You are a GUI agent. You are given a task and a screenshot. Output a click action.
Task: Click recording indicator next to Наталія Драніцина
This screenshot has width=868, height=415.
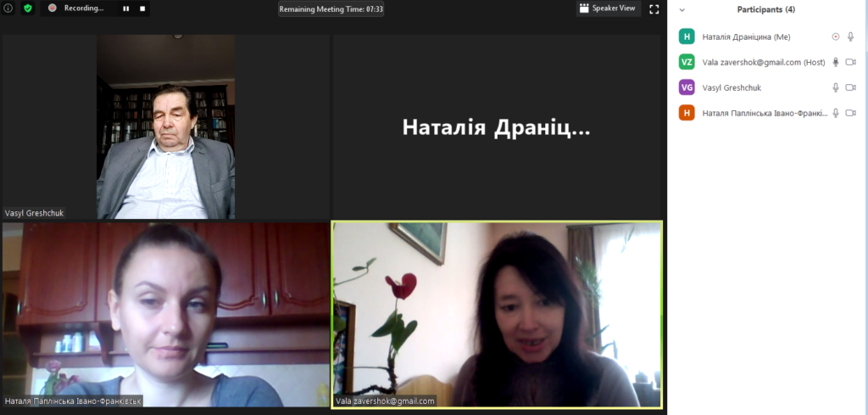point(836,36)
